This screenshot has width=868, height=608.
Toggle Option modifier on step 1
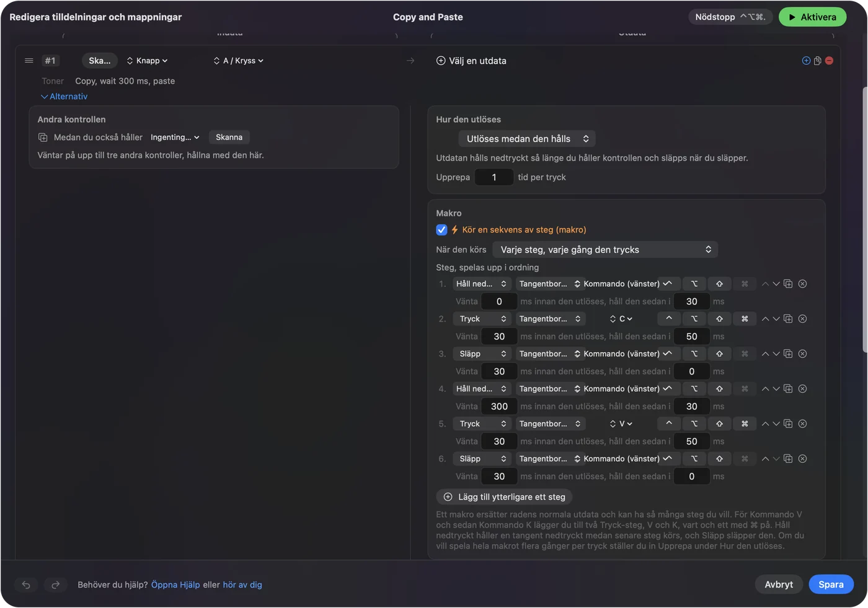click(694, 284)
